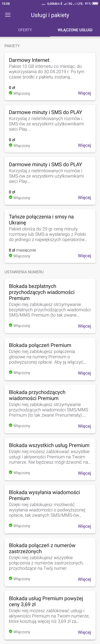The image size is (100, 644).
Task: Tap green check for Blokada wszystkich usług Premium
Action: (x=10, y=472)
